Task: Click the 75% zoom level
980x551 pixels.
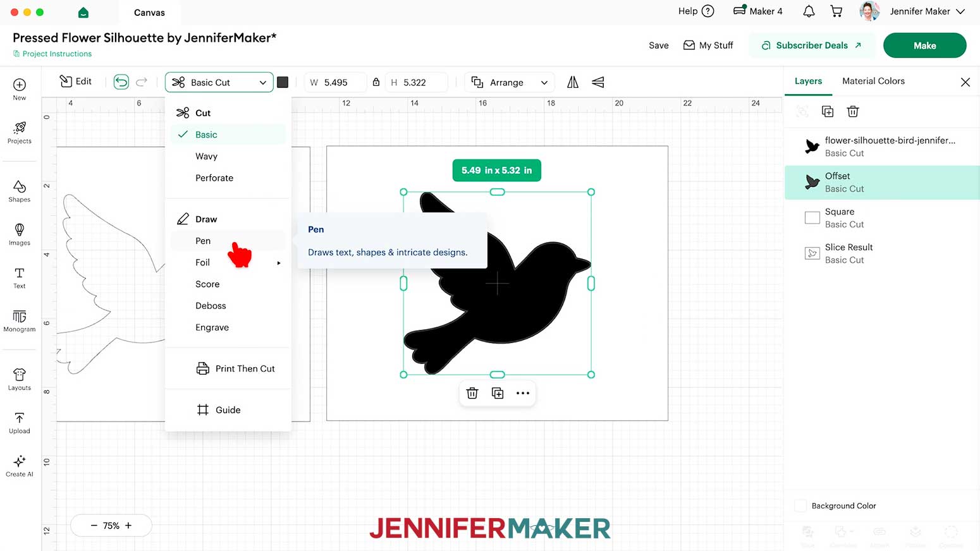Action: (x=111, y=526)
